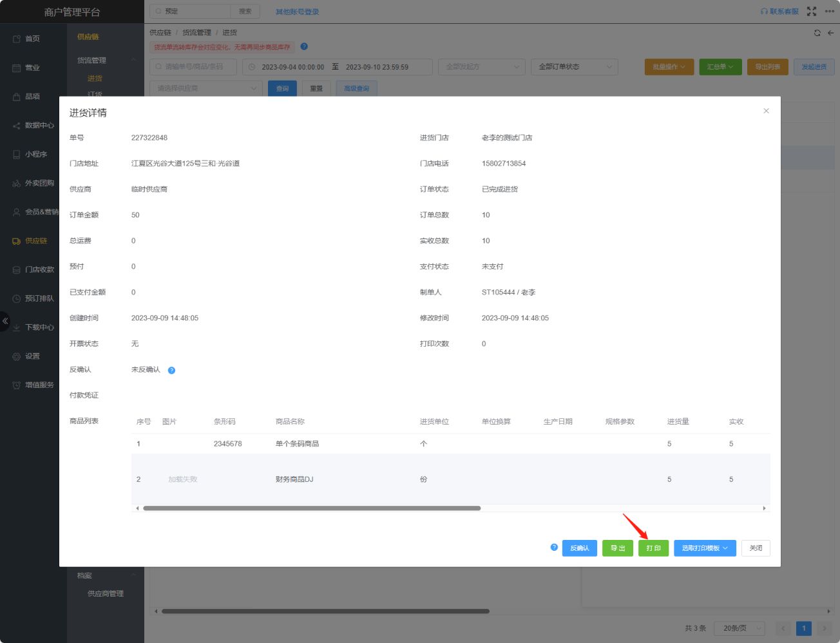Open 设置 gear icon in the sidebar

pos(17,356)
